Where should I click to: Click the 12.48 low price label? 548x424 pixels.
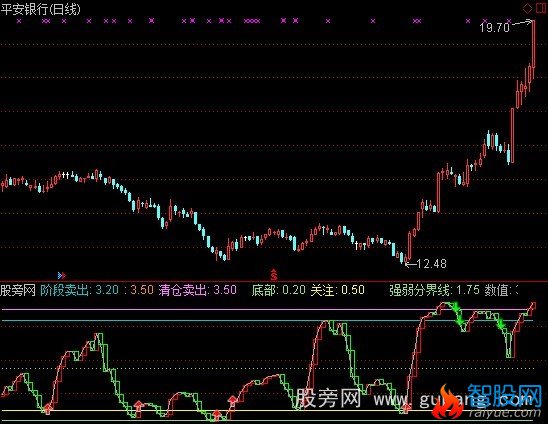pos(431,264)
